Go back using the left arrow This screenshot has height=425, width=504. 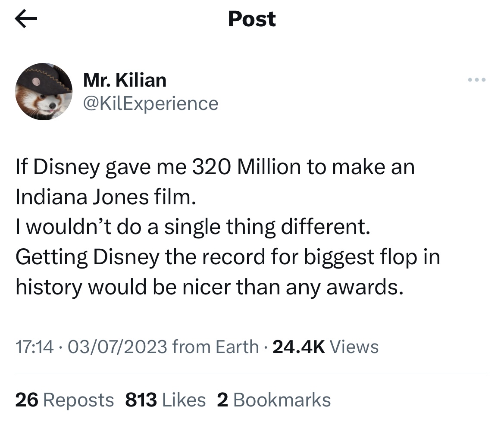point(26,19)
